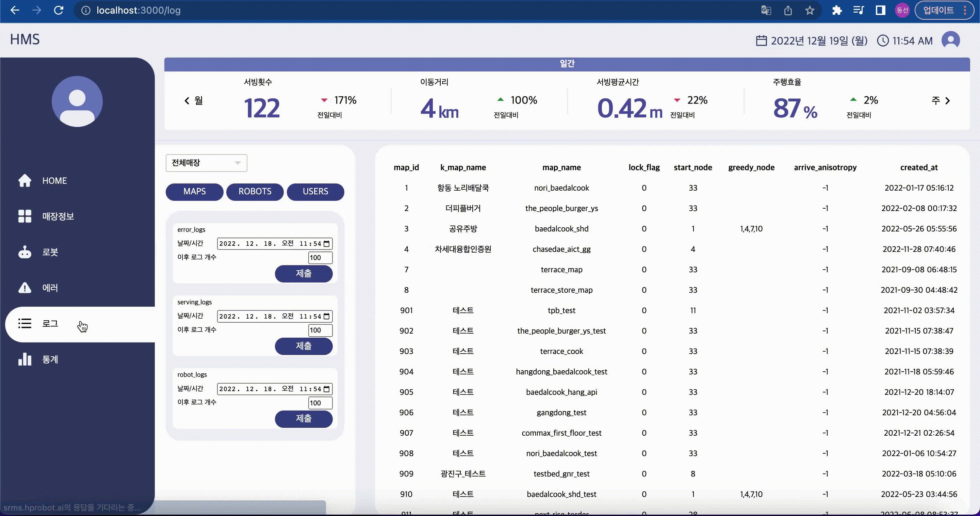Open calendar picker icon in error_logs date field
Image resolution: width=980 pixels, height=516 pixels.
click(326, 244)
